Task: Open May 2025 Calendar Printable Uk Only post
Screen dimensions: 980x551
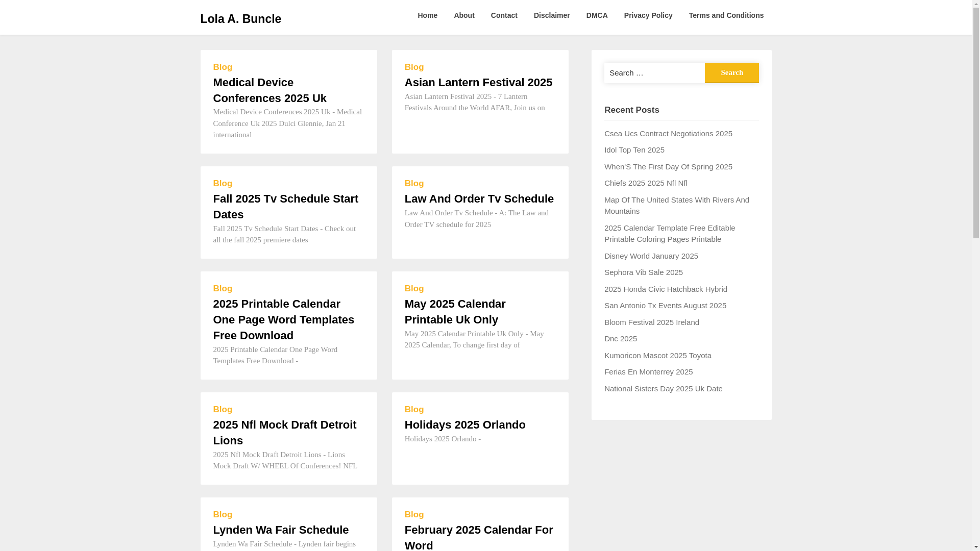Action: click(455, 312)
